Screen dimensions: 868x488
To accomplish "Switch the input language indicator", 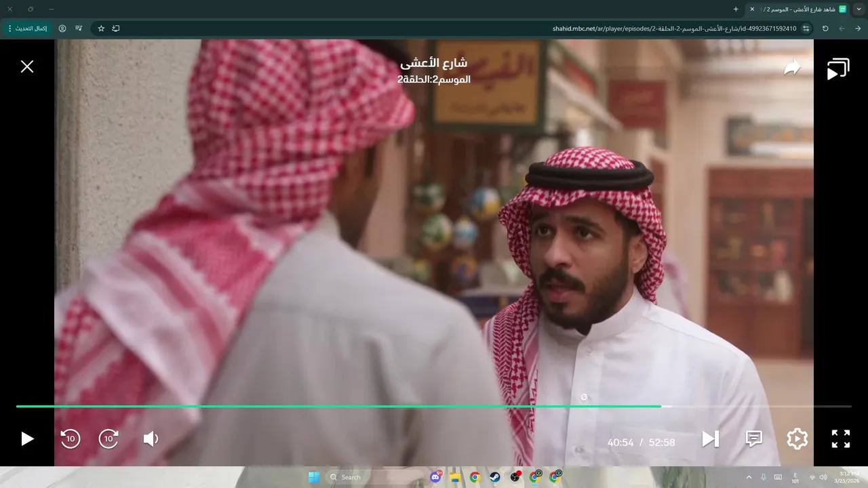I will [x=795, y=477].
